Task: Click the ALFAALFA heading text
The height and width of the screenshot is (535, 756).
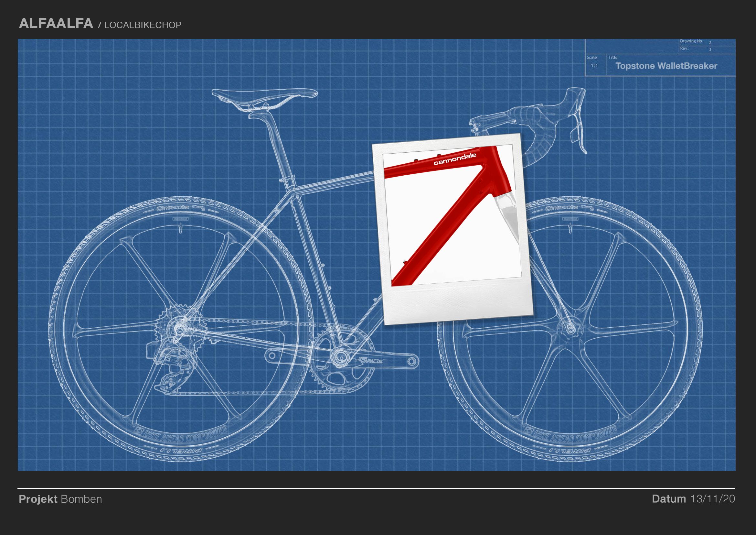Action: click(x=56, y=24)
